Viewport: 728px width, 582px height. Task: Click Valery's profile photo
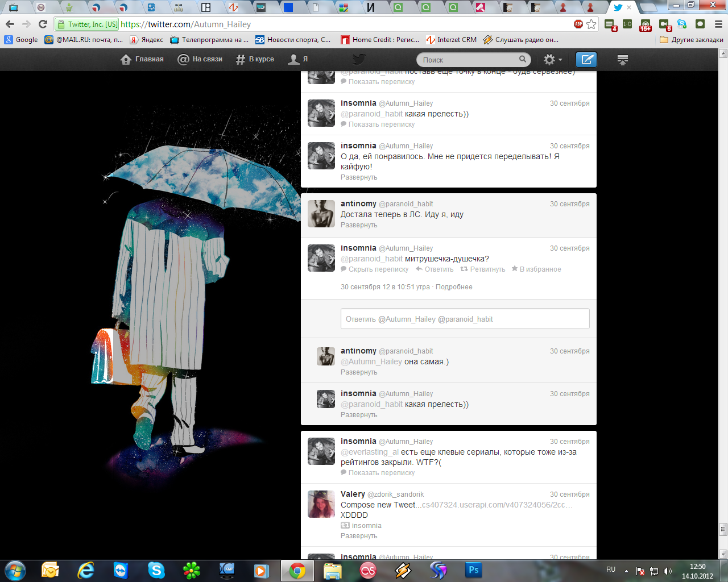pyautogui.click(x=321, y=504)
